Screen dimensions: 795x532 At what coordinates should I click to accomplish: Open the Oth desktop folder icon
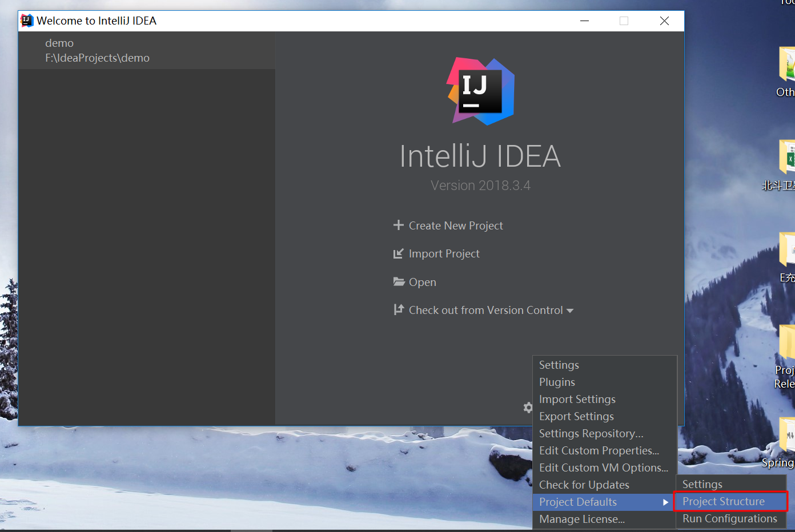788,64
